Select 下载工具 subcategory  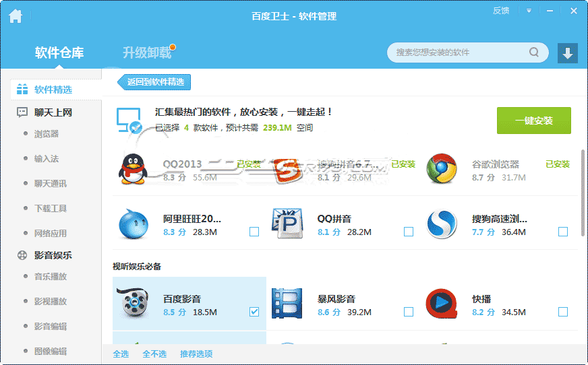point(51,209)
